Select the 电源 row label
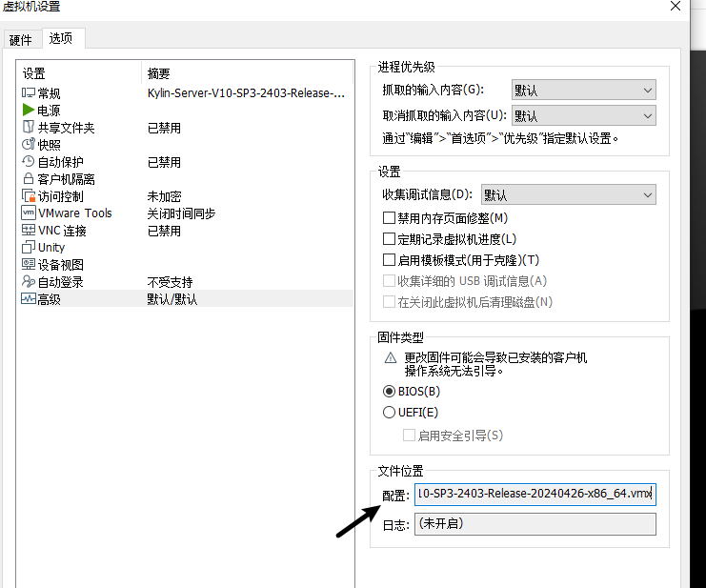The width and height of the screenshot is (706, 588). click(50, 111)
